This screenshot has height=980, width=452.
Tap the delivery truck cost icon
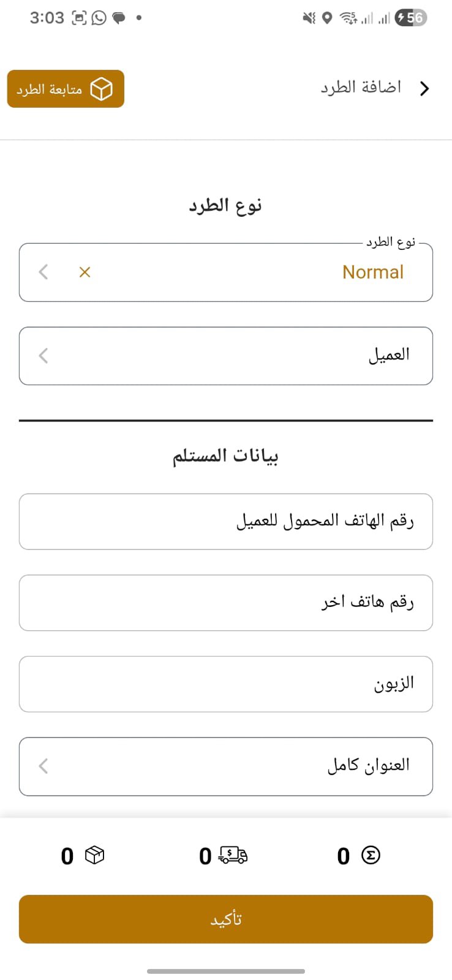(x=233, y=855)
